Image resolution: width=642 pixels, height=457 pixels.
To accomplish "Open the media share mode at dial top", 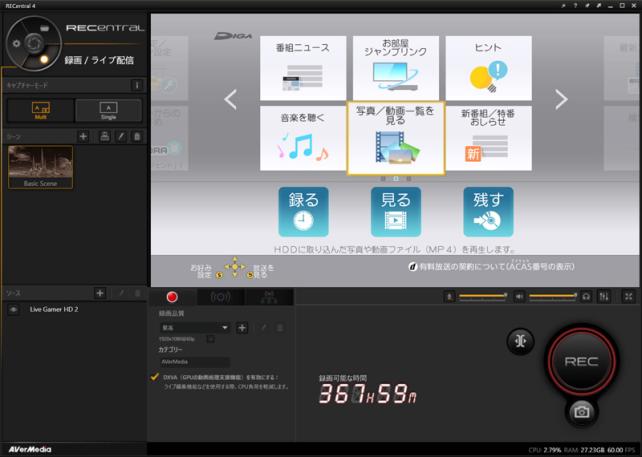I will (x=45, y=28).
